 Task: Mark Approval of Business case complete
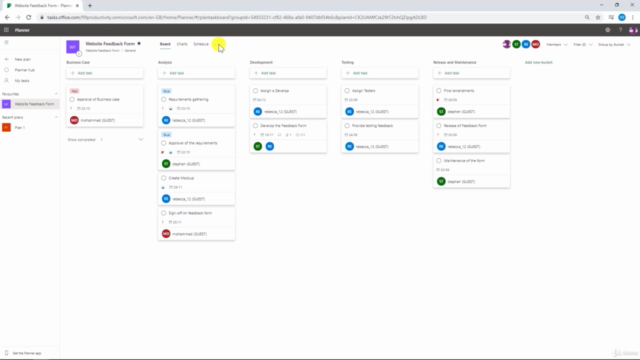(x=72, y=99)
